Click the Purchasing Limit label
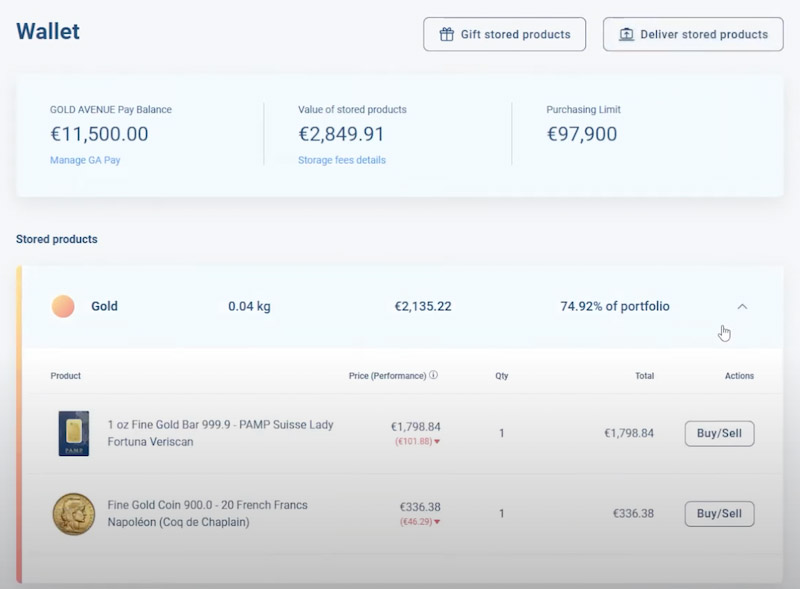800x589 pixels. pos(583,109)
